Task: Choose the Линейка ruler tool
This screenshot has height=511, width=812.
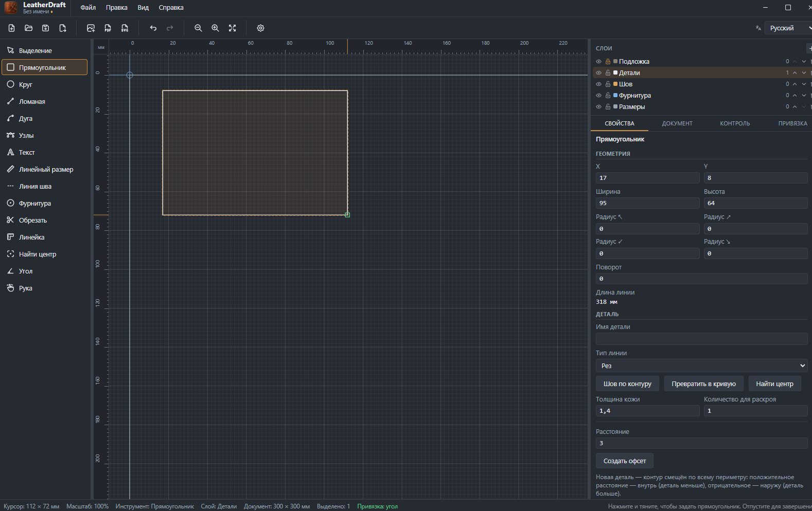Action: tap(45, 237)
